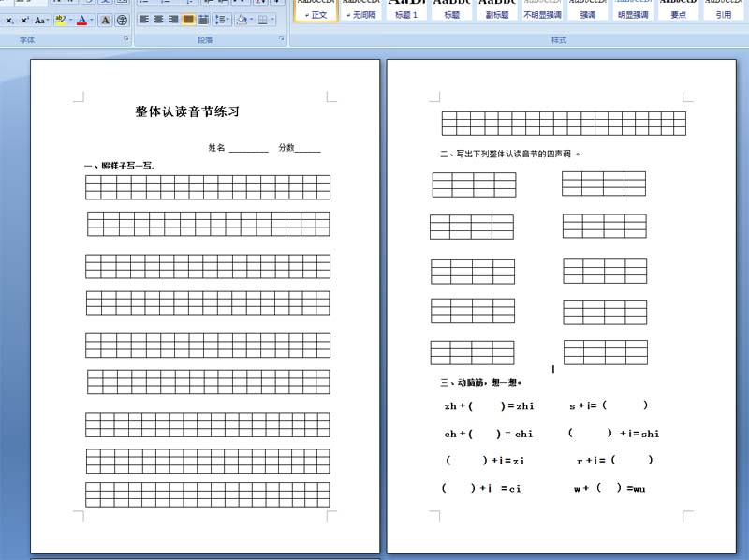Click the borders icon
The image size is (749, 560).
click(263, 20)
